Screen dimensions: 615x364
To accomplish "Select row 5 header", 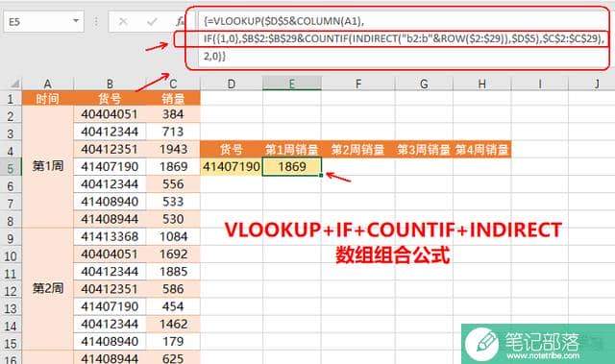I will pyautogui.click(x=11, y=167).
